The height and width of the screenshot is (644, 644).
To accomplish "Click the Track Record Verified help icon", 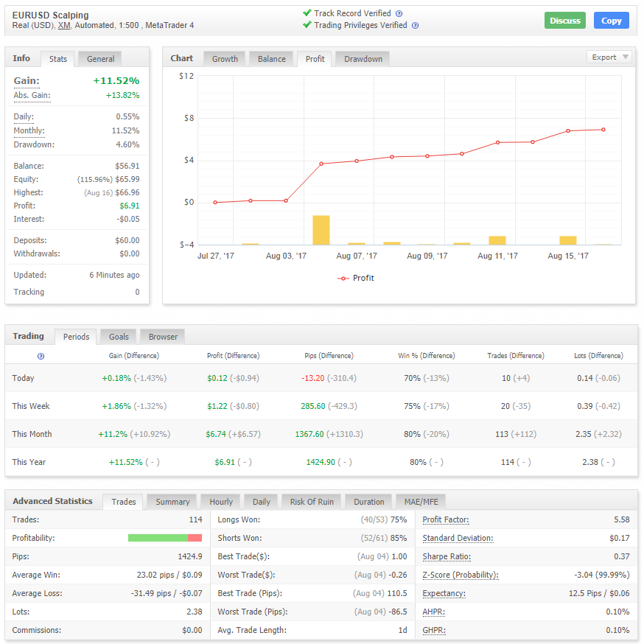I will click(399, 13).
